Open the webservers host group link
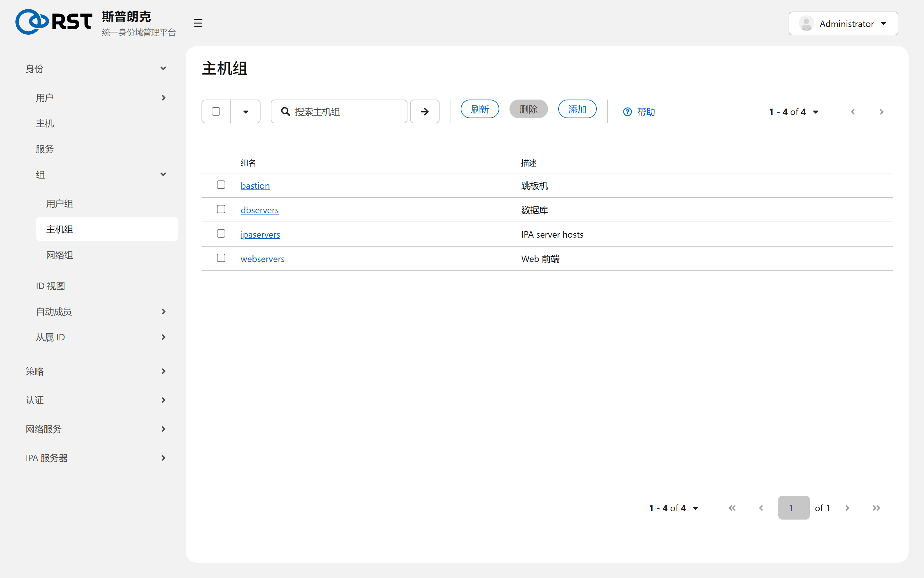The image size is (924, 578). (x=262, y=259)
